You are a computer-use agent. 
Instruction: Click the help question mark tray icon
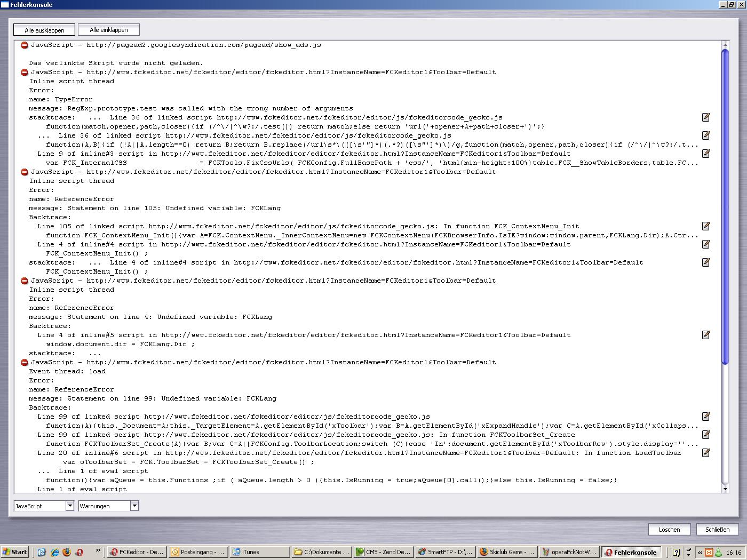click(676, 552)
